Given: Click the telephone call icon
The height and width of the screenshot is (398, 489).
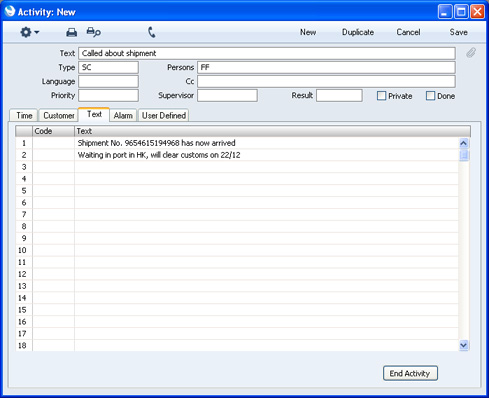Looking at the screenshot, I should (x=152, y=32).
